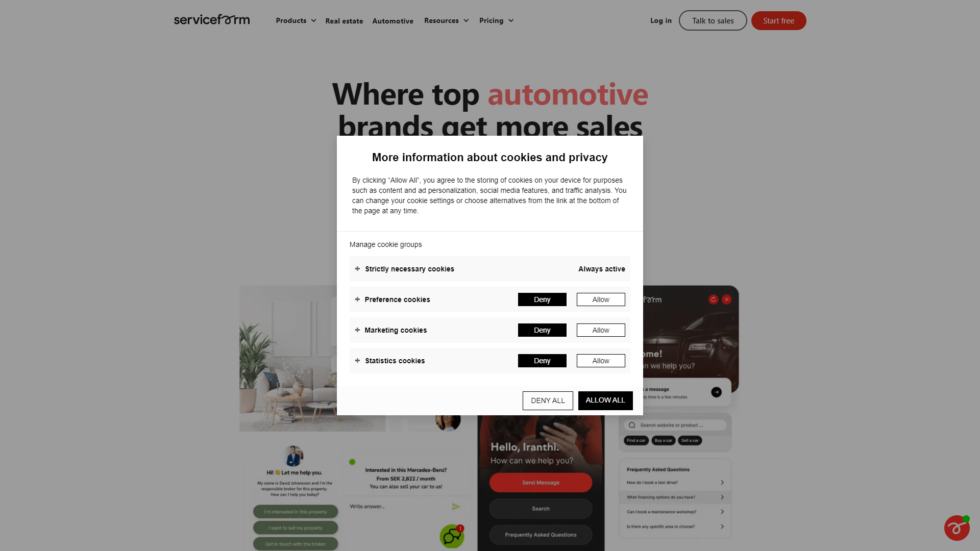Click the DENY ALL button

point(547,400)
